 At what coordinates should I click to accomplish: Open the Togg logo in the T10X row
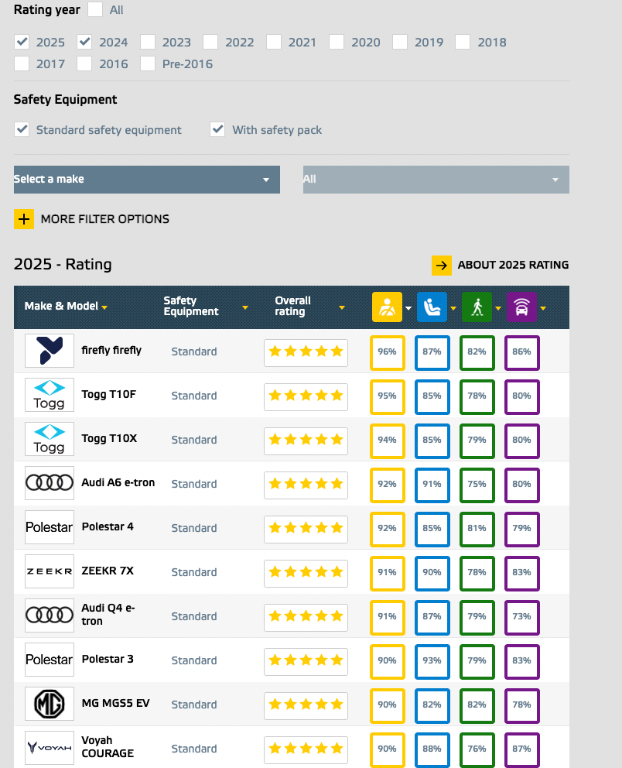tap(49, 439)
